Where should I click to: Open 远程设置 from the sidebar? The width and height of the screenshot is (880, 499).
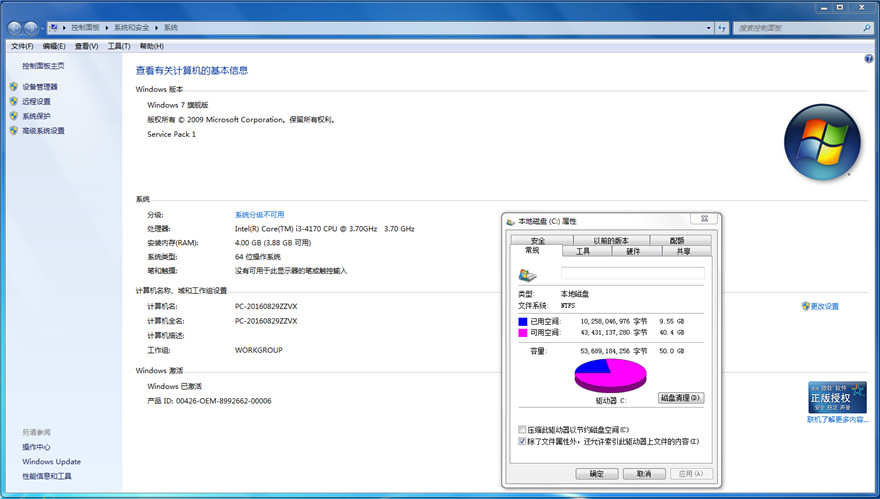click(x=36, y=101)
